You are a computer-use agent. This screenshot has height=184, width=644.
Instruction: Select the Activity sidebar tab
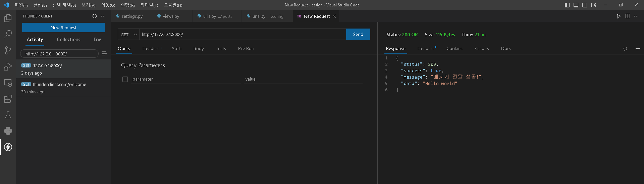click(35, 40)
